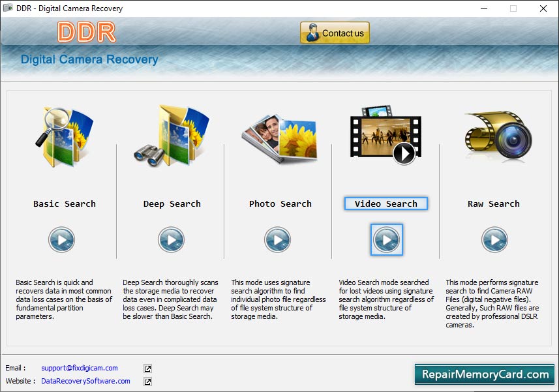559x392 pixels.
Task: Click the Website : label
Action: coord(20,381)
